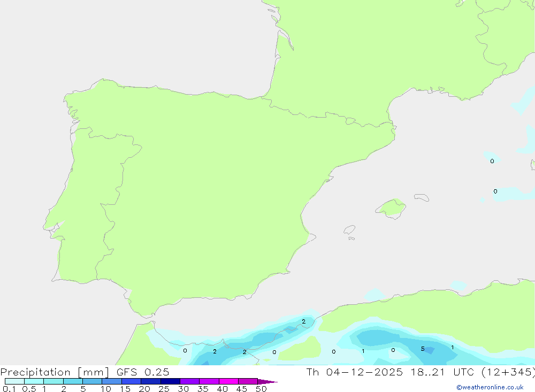
Task: Select the 20–25 mm dark blue swatch
Action: [x=150, y=381]
